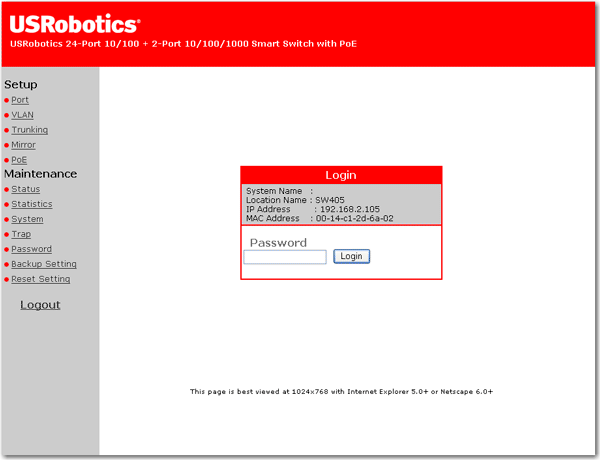Click the System Name label
Screen dimensions: 600x460
point(274,191)
